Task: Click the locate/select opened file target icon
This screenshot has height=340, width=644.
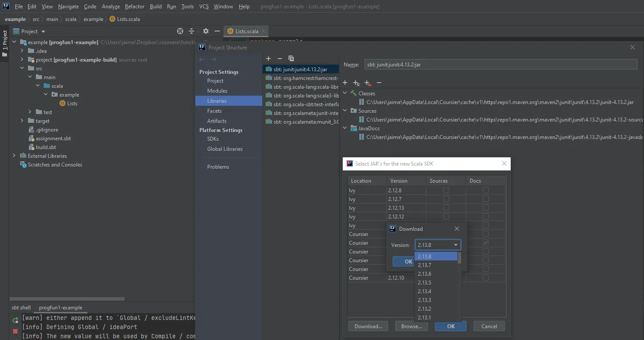Action: point(180,31)
